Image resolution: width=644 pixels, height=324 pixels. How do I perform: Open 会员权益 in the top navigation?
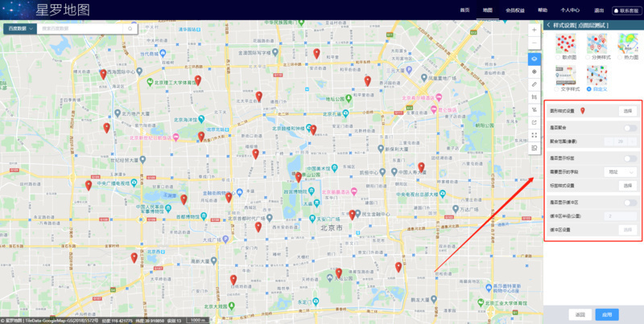[x=515, y=10]
